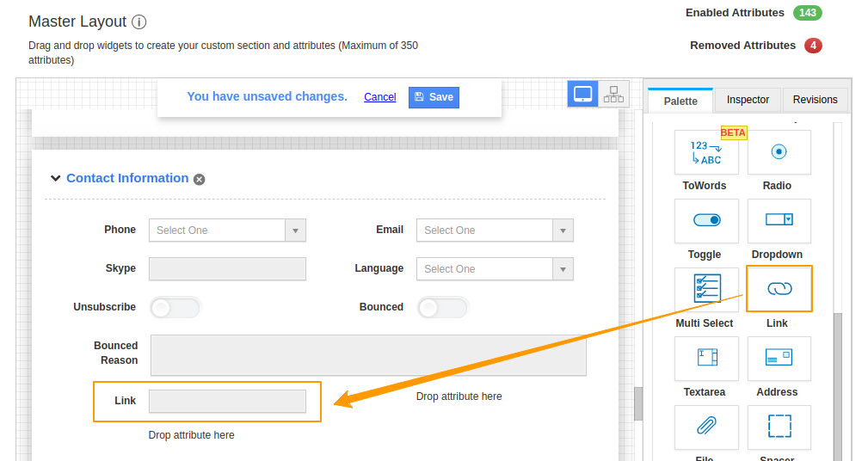Pick the Address widget icon

pyautogui.click(x=779, y=358)
